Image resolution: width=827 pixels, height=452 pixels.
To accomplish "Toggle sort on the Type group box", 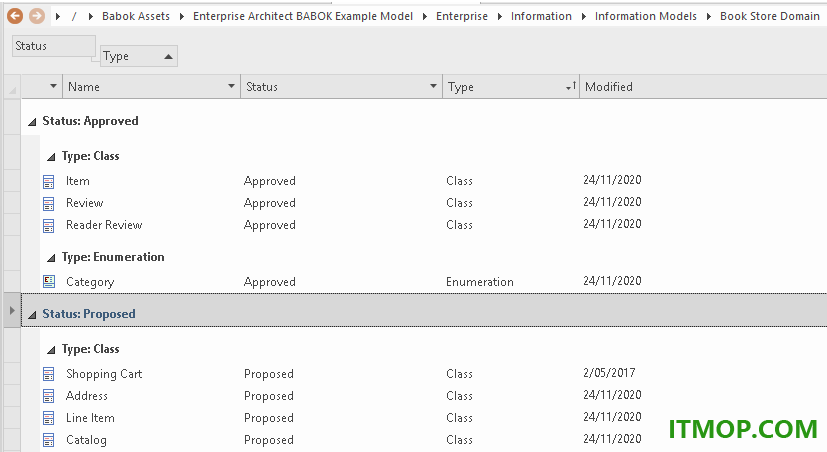I will (x=139, y=56).
